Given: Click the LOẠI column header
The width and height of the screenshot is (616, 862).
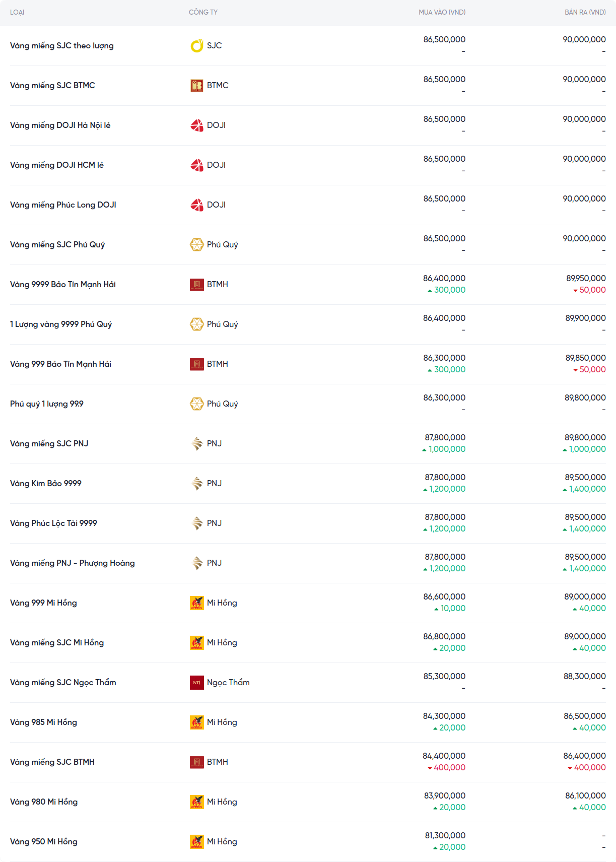Looking at the screenshot, I should [x=17, y=12].
